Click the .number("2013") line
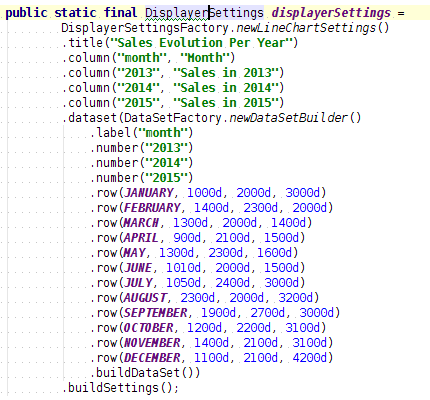430x400 pixels. click(x=141, y=148)
